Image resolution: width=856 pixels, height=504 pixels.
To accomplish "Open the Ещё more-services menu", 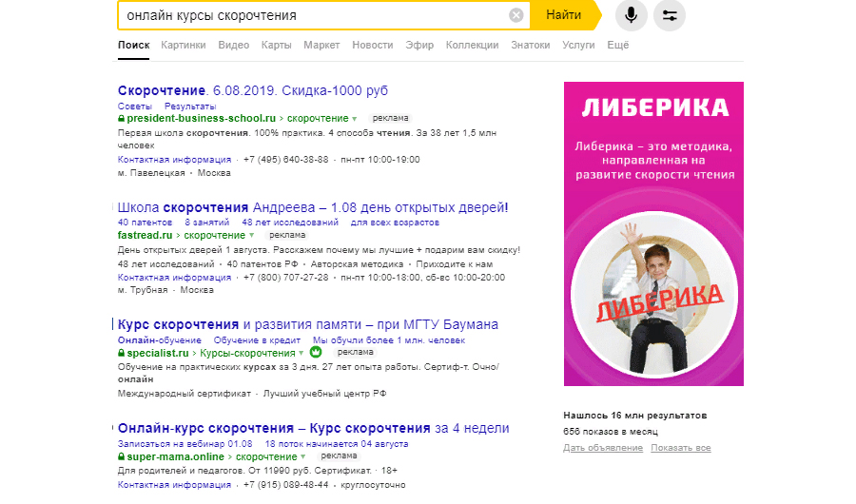I will [x=615, y=45].
